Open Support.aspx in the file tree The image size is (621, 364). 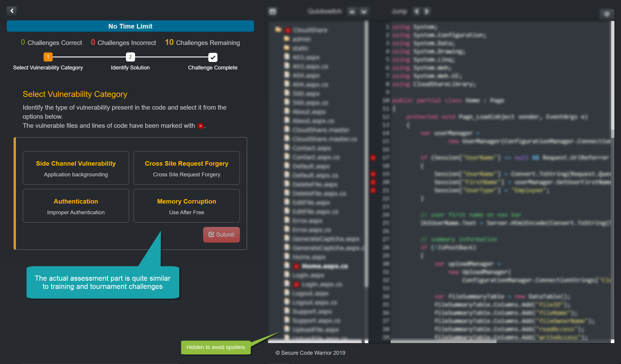click(312, 312)
